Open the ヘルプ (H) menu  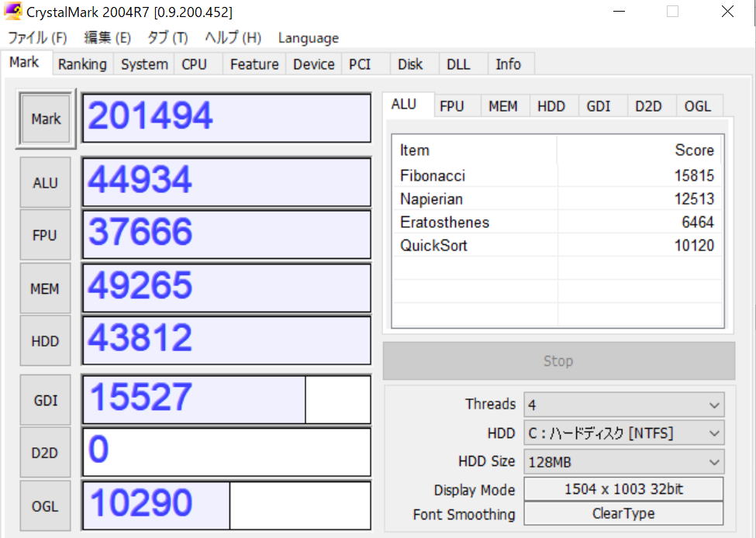(x=233, y=38)
